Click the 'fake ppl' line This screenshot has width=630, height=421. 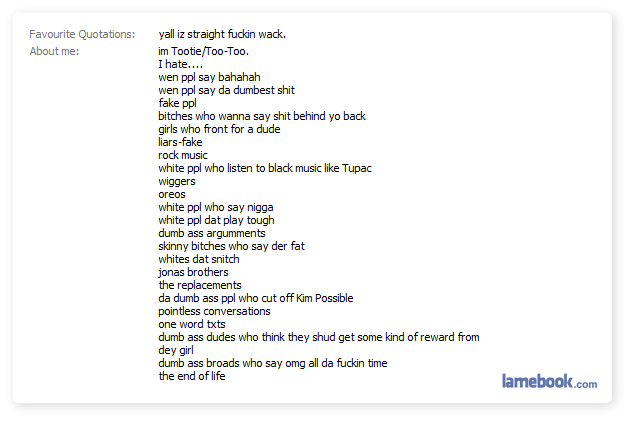coord(177,103)
